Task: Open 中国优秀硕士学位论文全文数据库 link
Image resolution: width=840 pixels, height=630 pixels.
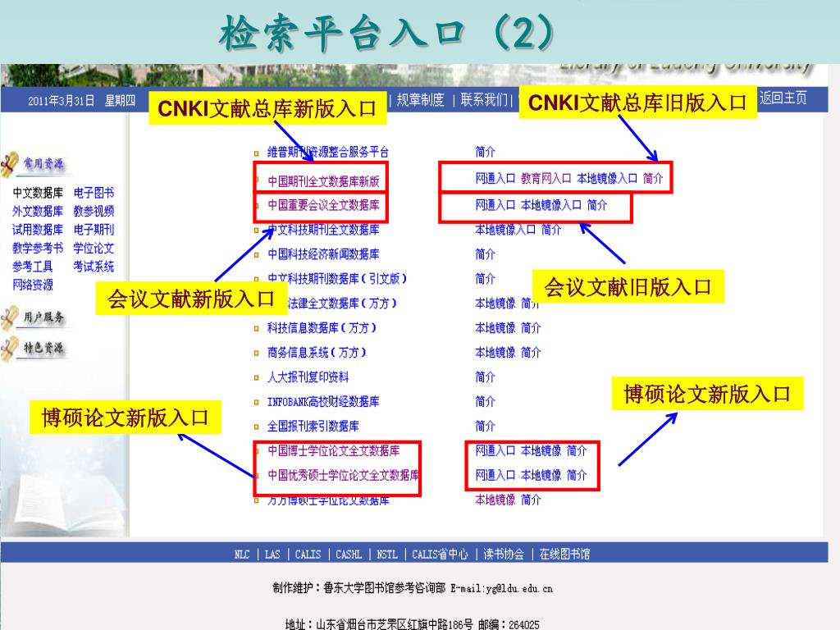Action: click(344, 475)
